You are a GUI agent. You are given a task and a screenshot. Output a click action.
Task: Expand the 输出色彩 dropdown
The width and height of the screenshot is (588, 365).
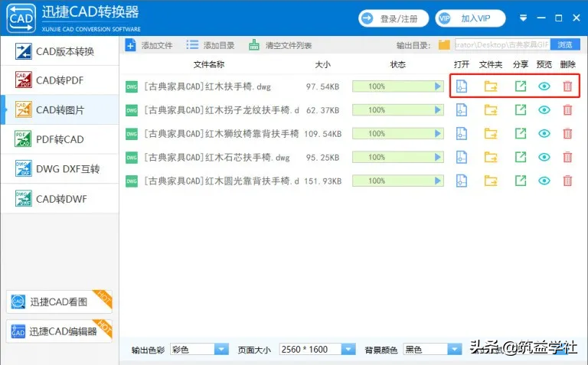click(221, 349)
